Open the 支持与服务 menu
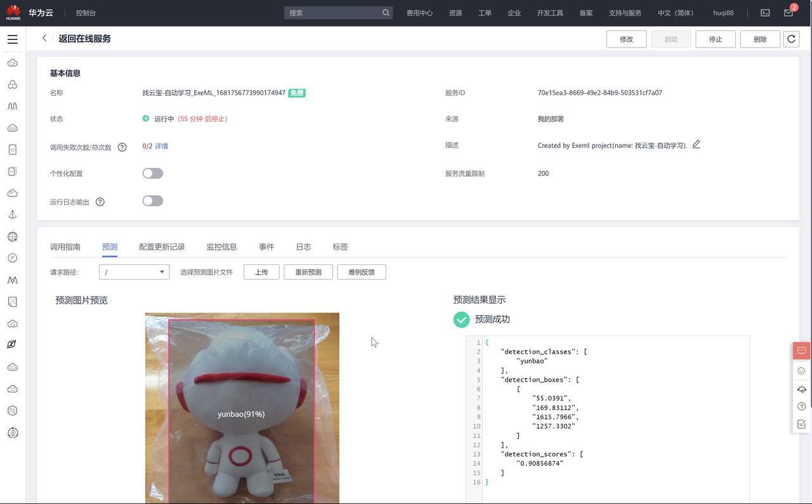812x504 pixels. point(625,13)
